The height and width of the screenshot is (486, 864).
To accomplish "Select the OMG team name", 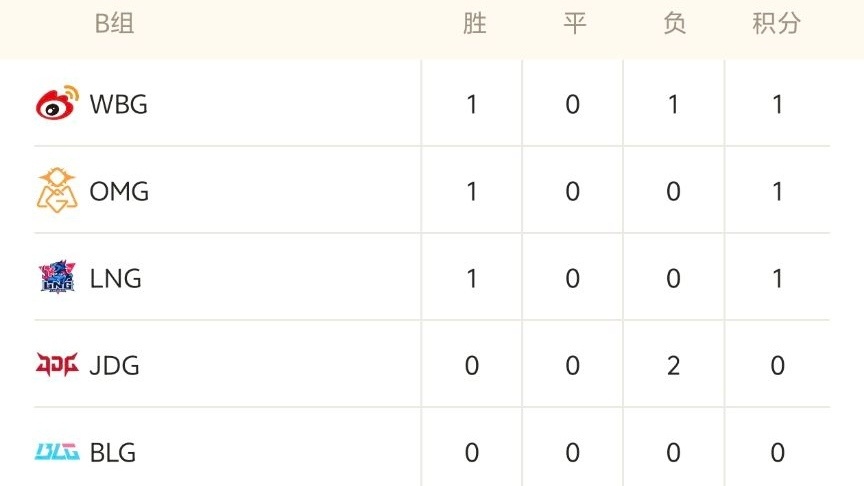I will coord(119,191).
